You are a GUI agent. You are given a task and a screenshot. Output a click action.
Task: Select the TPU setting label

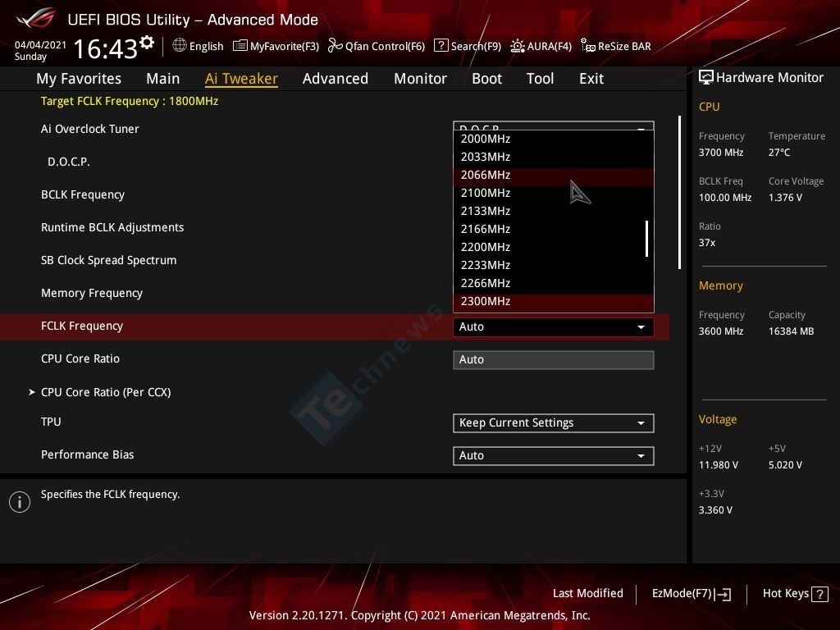coord(51,422)
